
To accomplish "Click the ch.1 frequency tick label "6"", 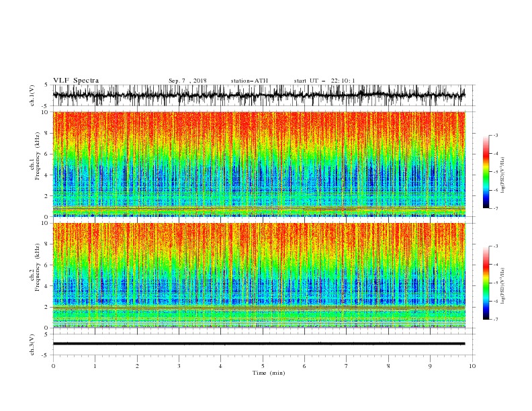I will point(47,154).
